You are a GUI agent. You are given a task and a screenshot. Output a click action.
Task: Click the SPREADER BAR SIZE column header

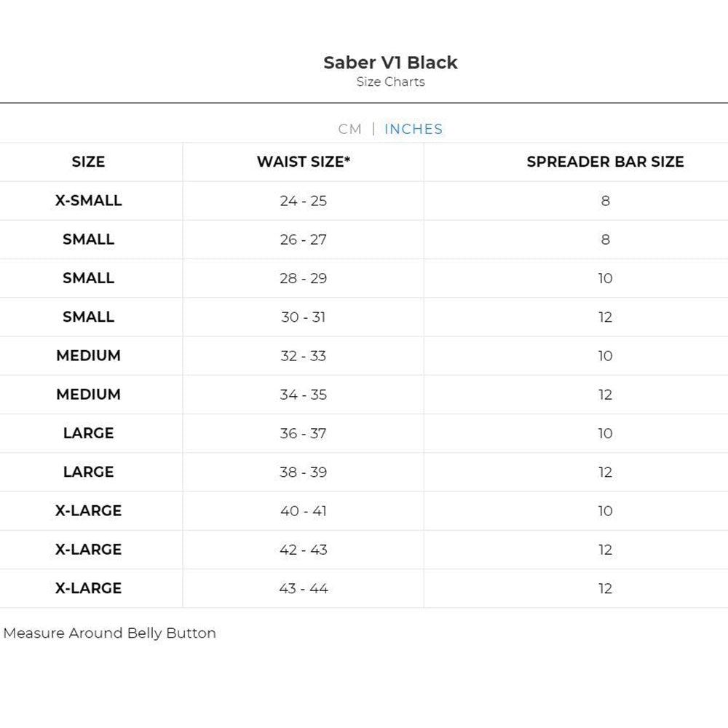pos(605,162)
